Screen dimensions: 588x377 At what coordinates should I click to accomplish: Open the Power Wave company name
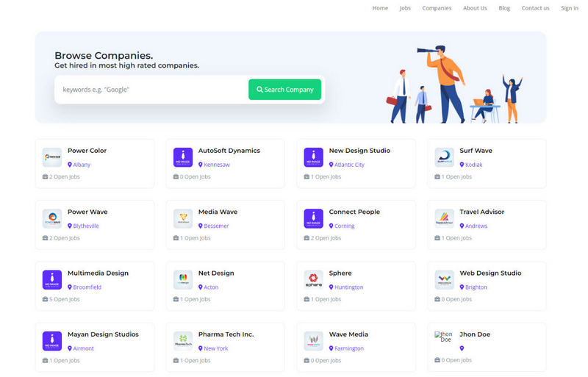pyautogui.click(x=87, y=212)
